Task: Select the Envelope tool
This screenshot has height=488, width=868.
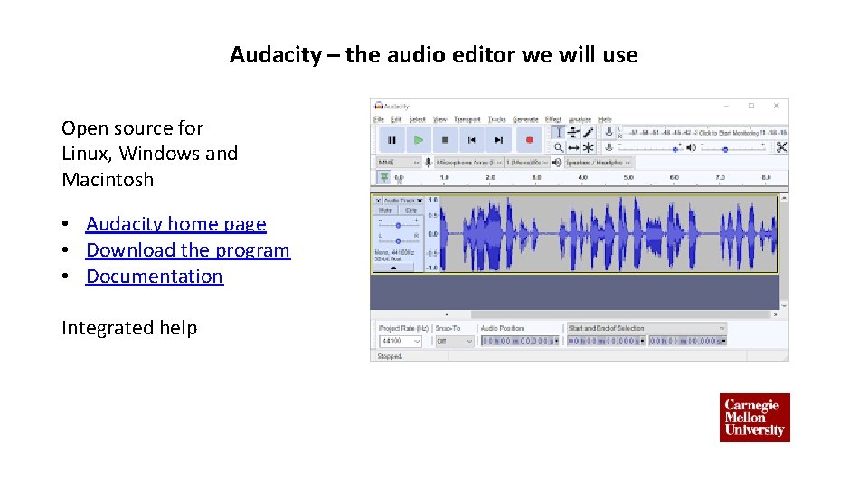Action: (573, 132)
